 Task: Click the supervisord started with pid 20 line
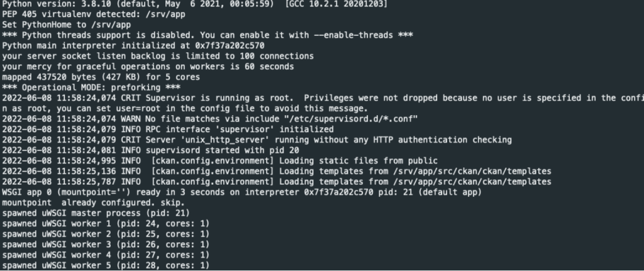click(150, 150)
